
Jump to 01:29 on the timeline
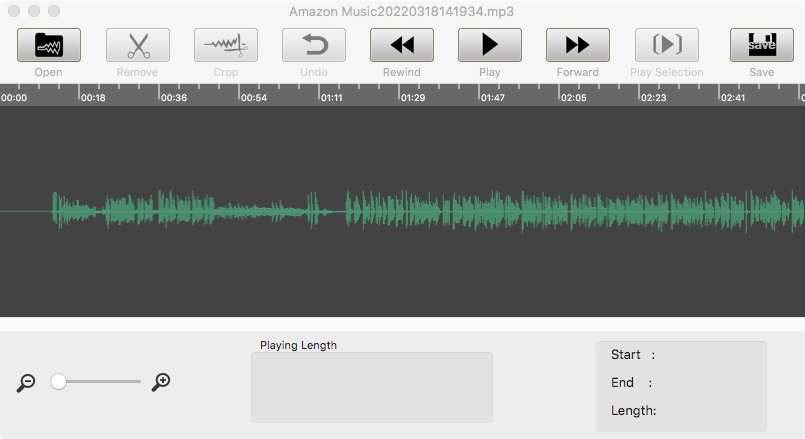pos(413,98)
